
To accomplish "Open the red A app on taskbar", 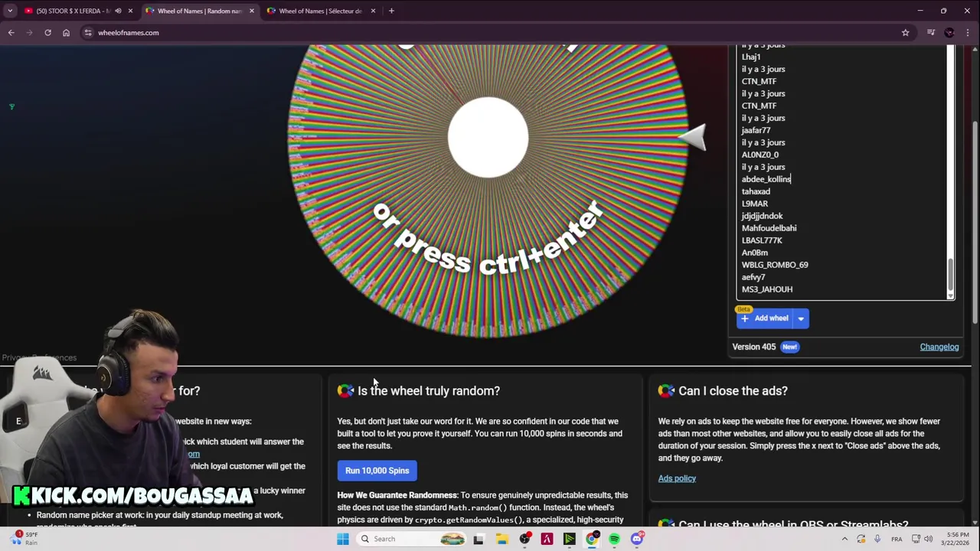I will (547, 539).
